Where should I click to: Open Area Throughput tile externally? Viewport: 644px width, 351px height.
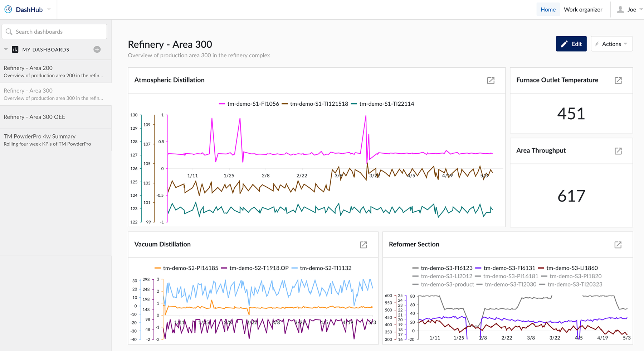[x=618, y=151]
